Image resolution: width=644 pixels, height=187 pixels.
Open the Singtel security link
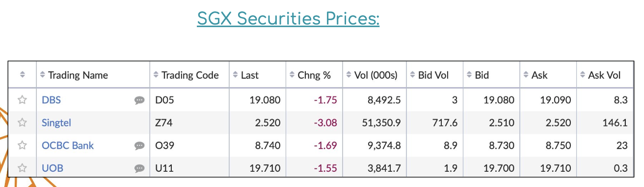pyautogui.click(x=56, y=123)
